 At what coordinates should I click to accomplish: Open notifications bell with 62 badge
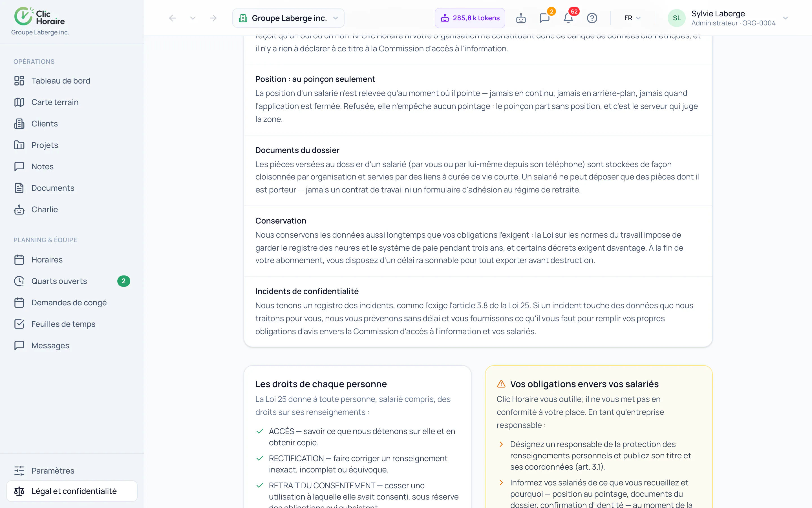click(568, 18)
